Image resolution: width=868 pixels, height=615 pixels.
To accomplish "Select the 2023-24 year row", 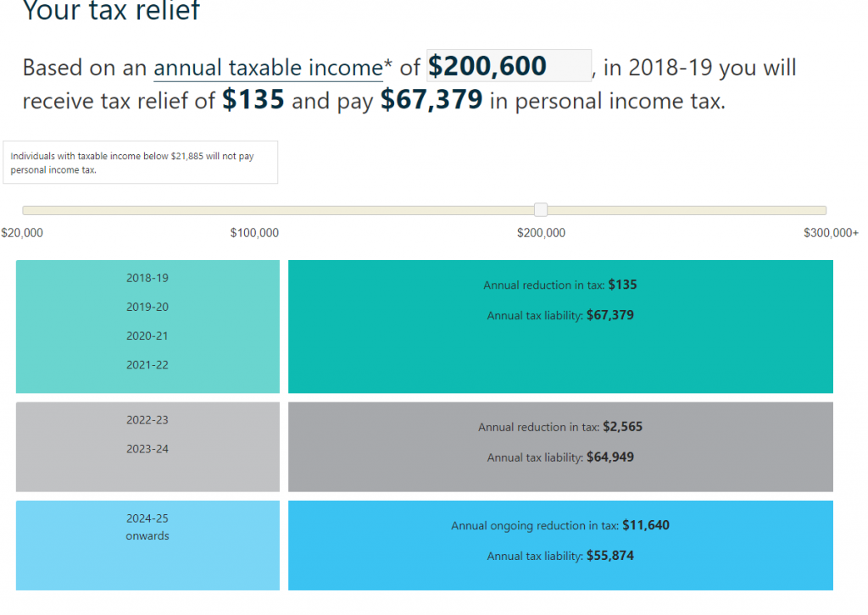I will click(147, 448).
